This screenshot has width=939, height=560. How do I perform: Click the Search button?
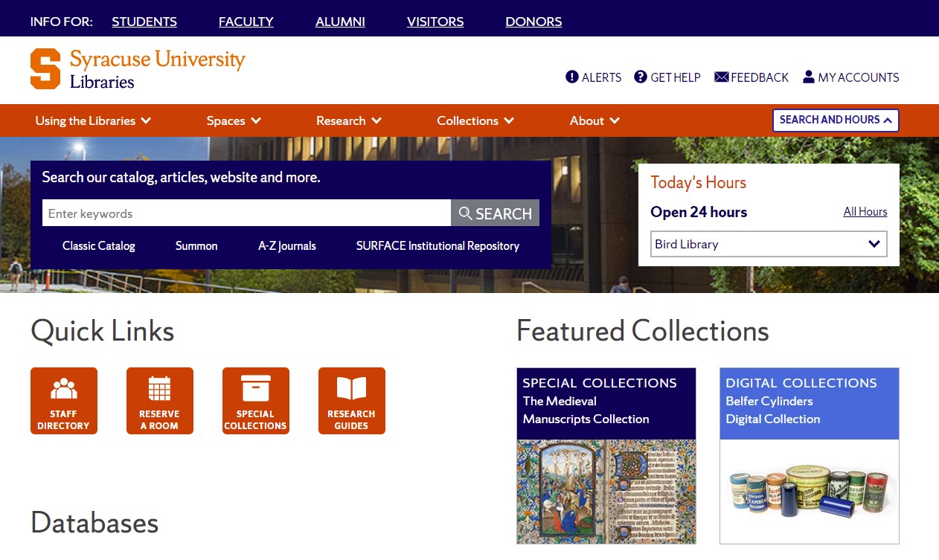(x=495, y=213)
